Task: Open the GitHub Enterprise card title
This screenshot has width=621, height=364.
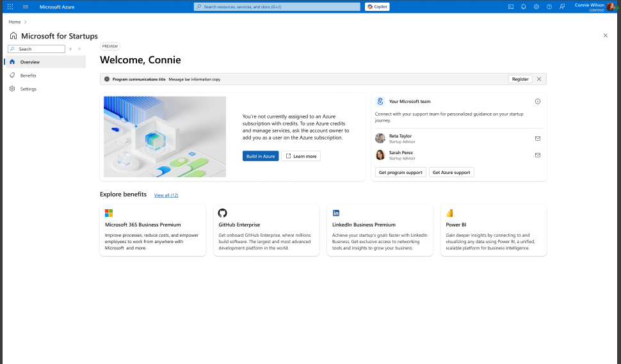Action: 239,225
